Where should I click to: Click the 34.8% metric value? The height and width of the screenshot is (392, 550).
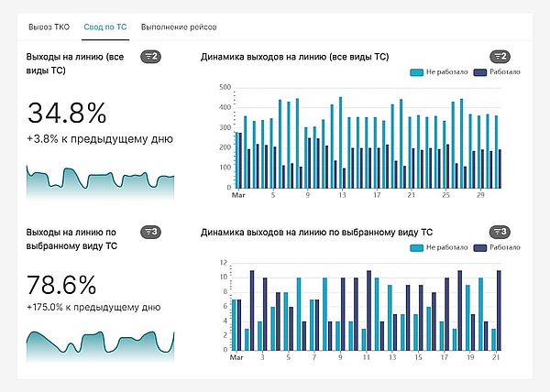tap(67, 113)
